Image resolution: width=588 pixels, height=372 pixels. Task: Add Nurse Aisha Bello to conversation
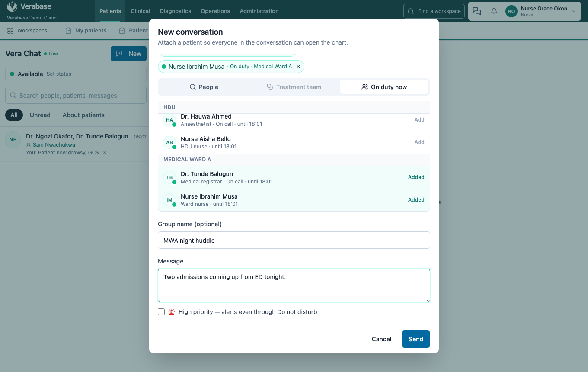coord(419,142)
